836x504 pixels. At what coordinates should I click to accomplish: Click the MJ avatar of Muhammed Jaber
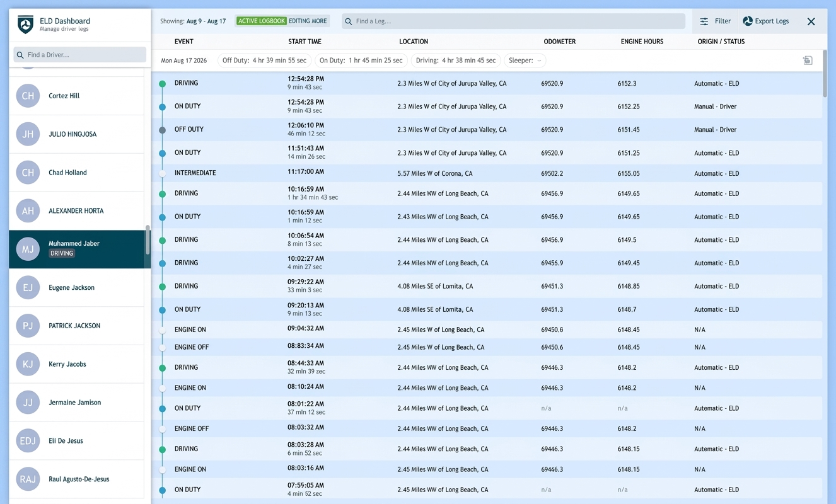pos(28,249)
